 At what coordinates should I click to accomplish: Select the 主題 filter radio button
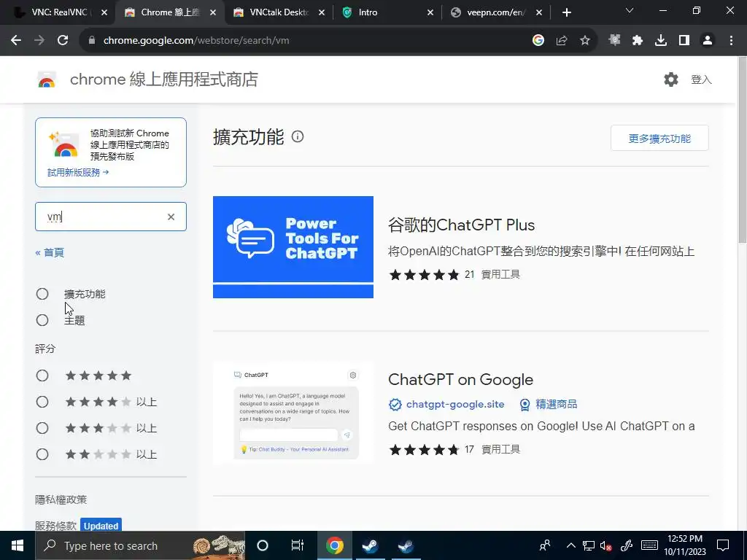point(42,320)
